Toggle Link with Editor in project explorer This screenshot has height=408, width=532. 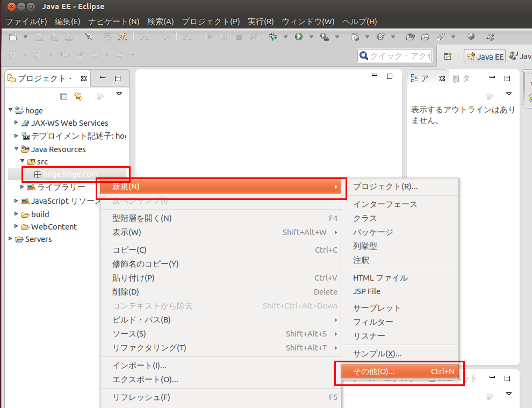tap(78, 96)
